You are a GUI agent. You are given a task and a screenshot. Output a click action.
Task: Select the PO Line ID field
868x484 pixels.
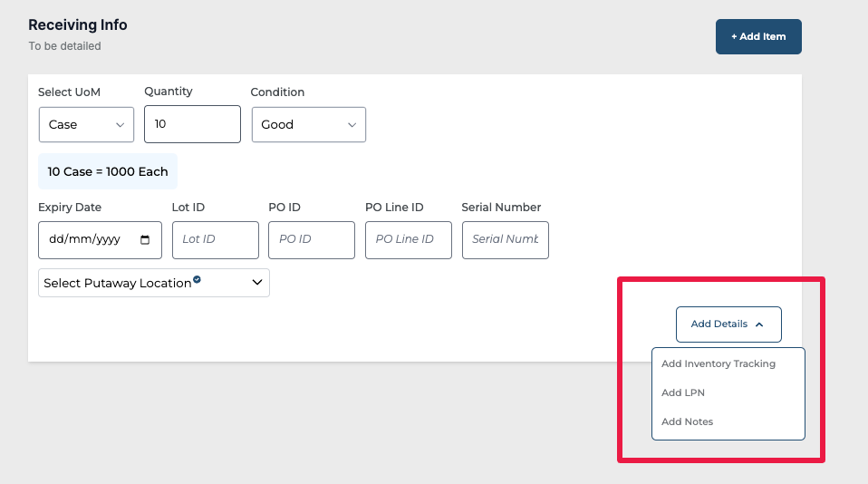tap(408, 240)
